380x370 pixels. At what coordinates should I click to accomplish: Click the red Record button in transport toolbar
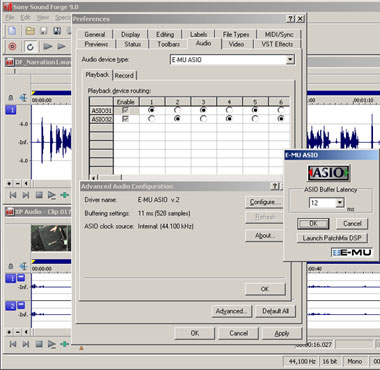pos(12,47)
